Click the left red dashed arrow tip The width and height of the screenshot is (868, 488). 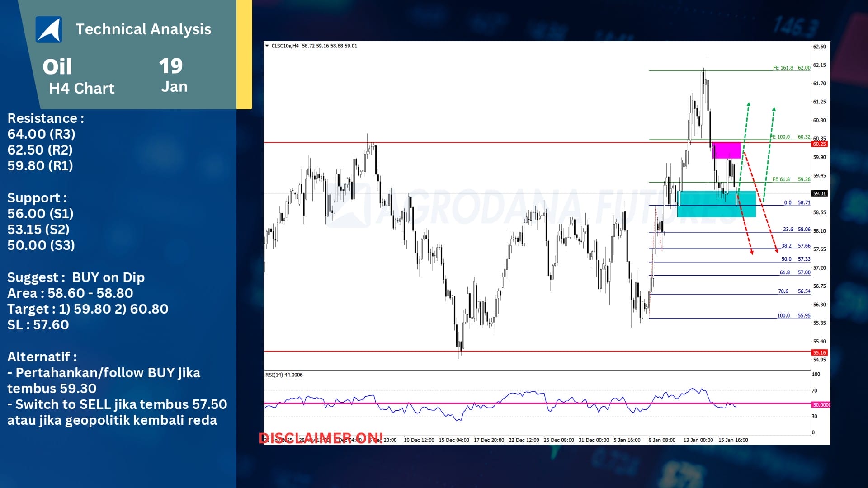pyautogui.click(x=752, y=253)
